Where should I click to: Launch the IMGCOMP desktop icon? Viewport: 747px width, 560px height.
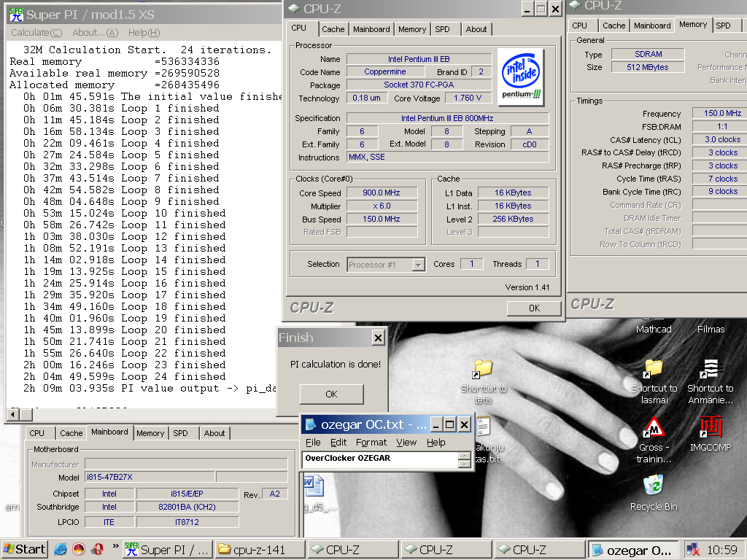click(711, 433)
